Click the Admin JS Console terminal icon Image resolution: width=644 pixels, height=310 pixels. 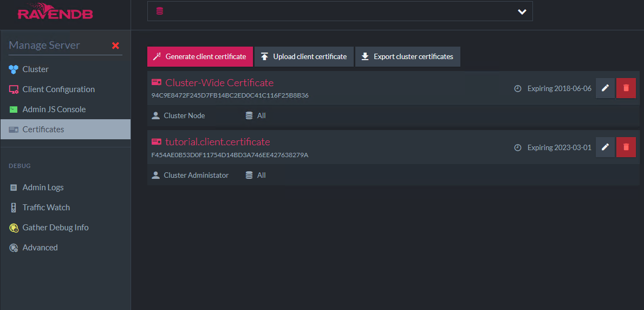point(14,109)
